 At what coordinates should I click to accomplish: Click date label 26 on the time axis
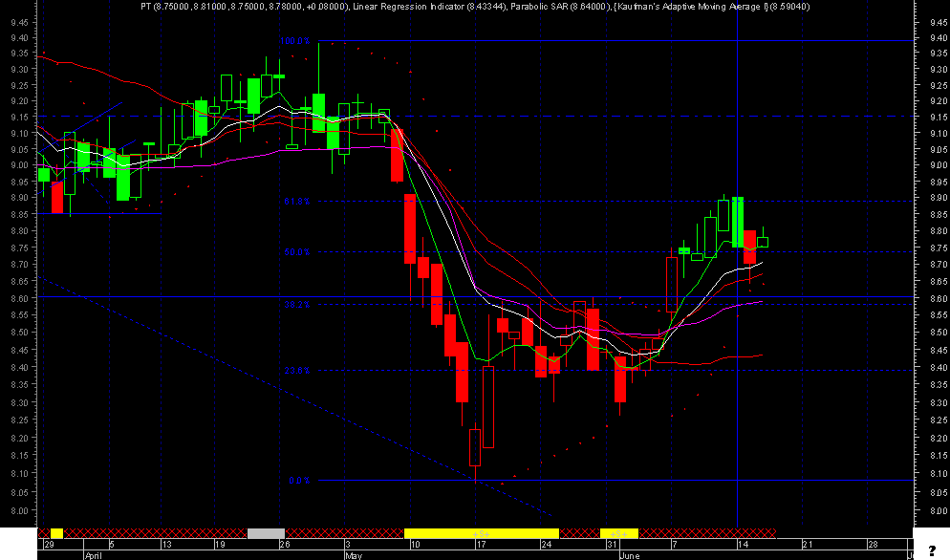[285, 545]
